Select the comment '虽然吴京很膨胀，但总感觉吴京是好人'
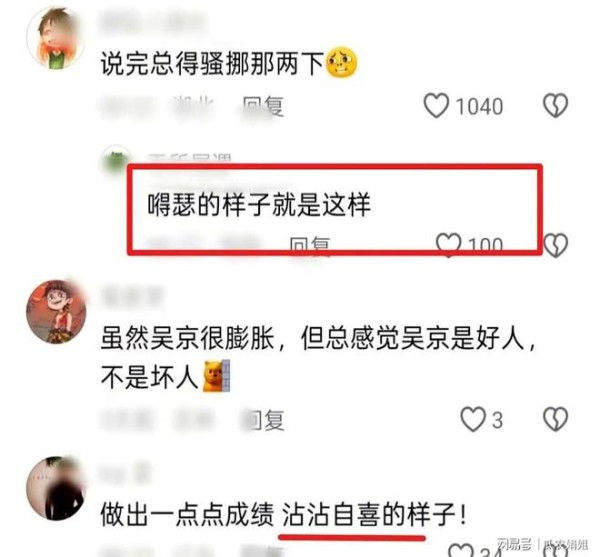The width and height of the screenshot is (600, 557). click(318, 358)
